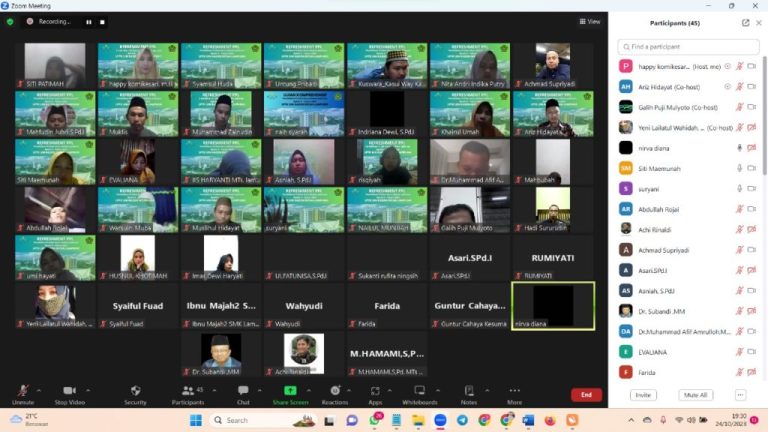Viewport: 768px width, 432px height.
Task: Toggle mic for suryani in list
Action: (740, 189)
